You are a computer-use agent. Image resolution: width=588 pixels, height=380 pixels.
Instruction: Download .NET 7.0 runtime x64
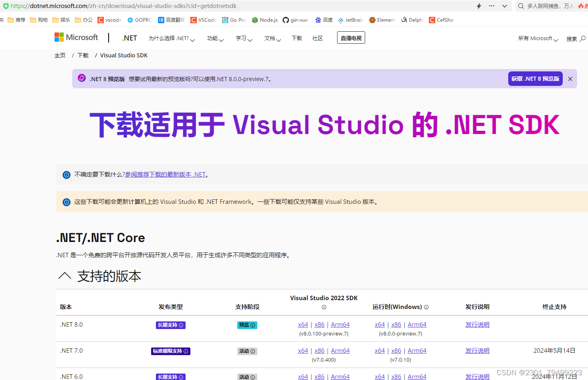pyautogui.click(x=380, y=351)
